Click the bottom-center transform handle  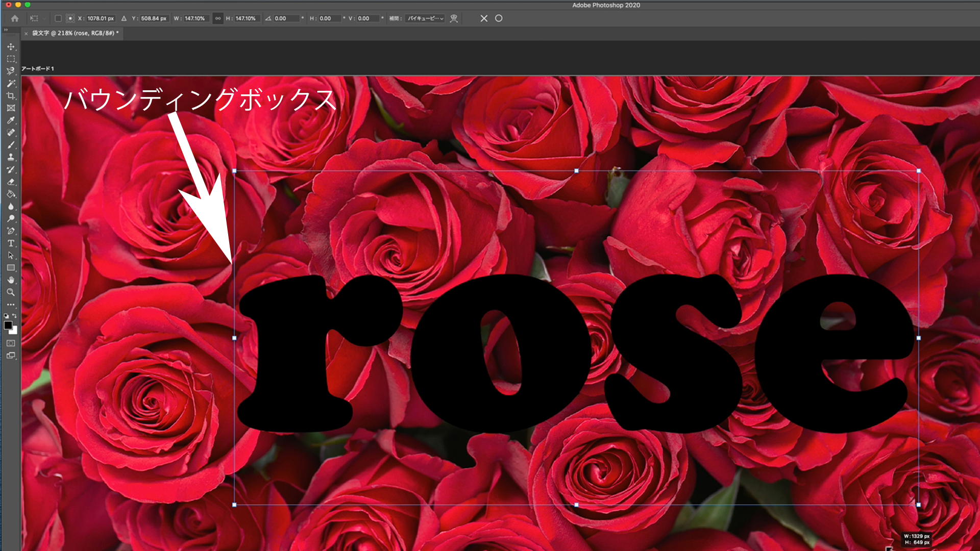(x=576, y=505)
